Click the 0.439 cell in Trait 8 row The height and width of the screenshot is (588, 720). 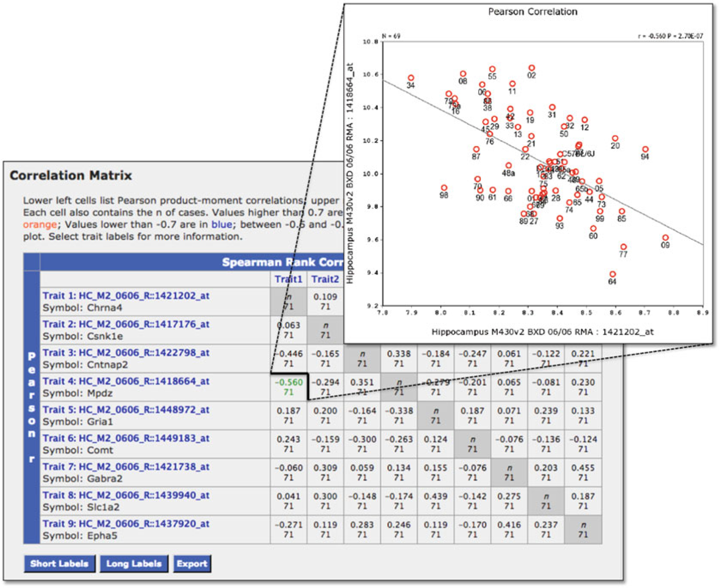click(436, 501)
